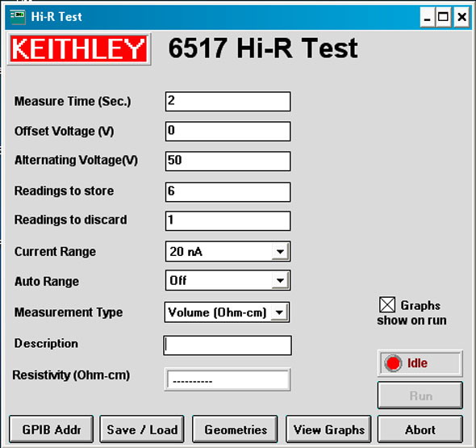Click the Run button
Viewport: 476px width, 448px height.
tap(420, 396)
